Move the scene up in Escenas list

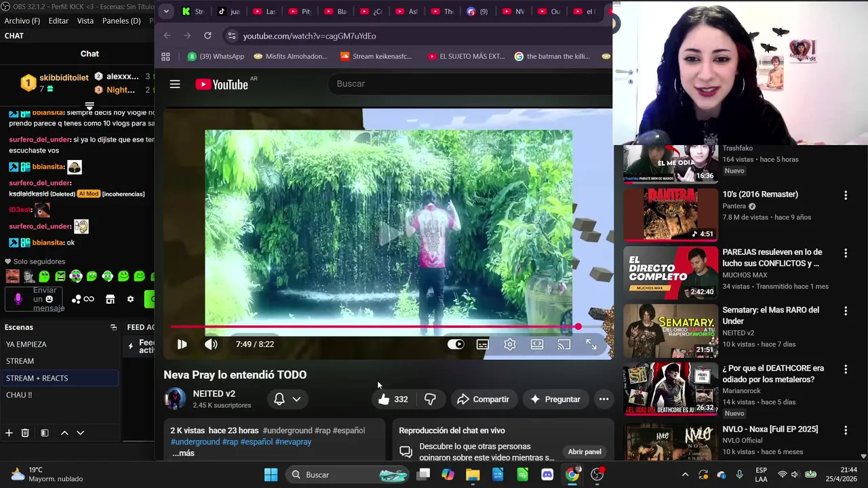[x=64, y=433]
